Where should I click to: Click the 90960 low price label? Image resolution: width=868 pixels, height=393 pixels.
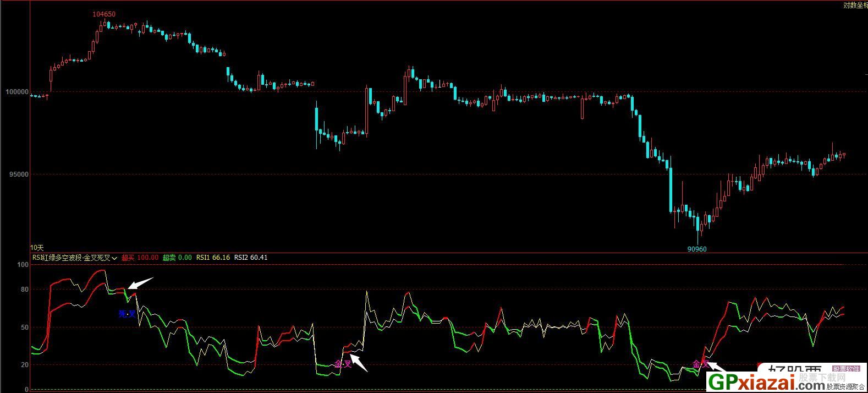696,249
